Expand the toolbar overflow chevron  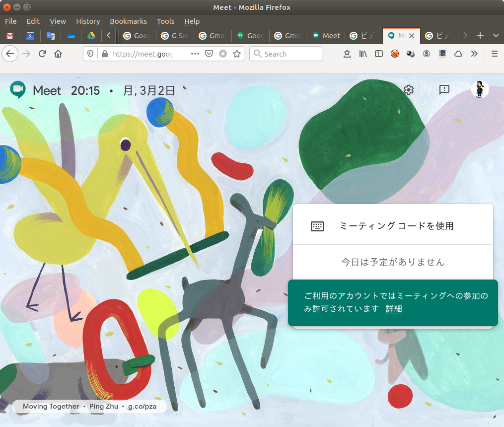click(x=474, y=54)
